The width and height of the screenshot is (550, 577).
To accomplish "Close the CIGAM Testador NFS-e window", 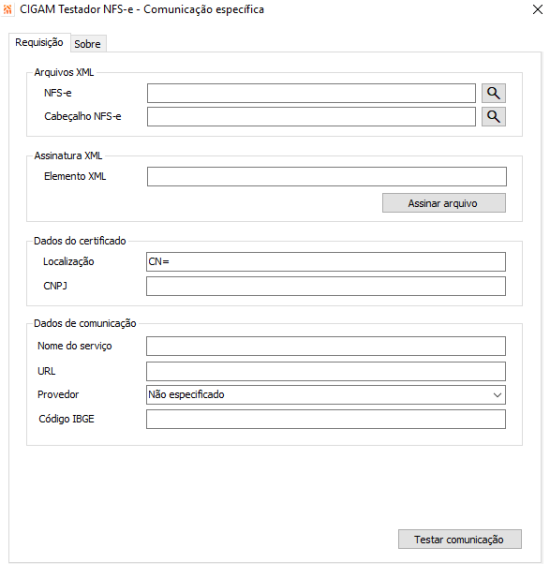I will click(537, 10).
